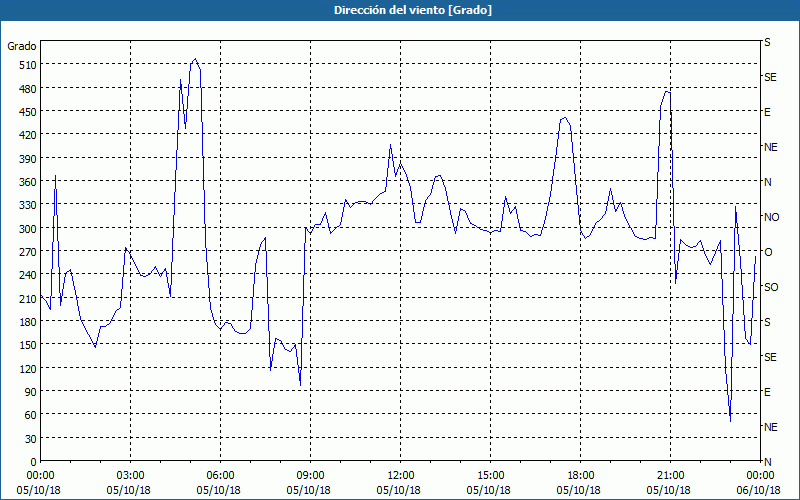Image resolution: width=800 pixels, height=500 pixels.
Task: Click the O compass label at 270
Action: [768, 253]
